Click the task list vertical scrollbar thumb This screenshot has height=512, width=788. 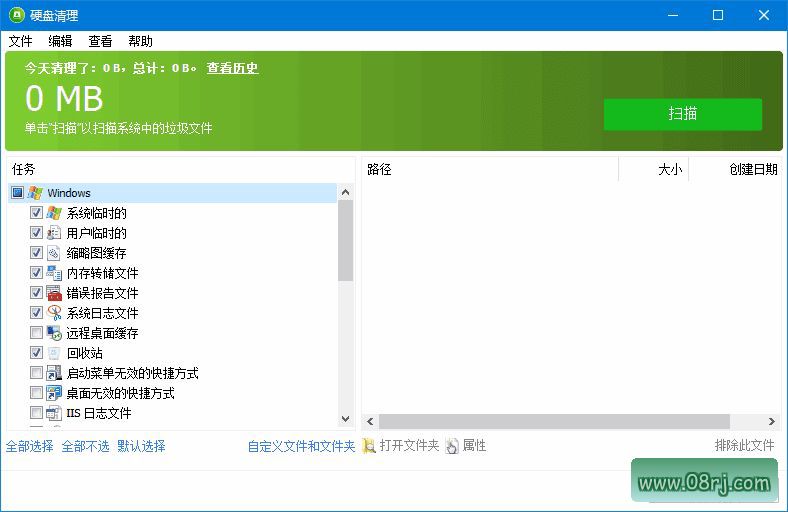coord(345,241)
